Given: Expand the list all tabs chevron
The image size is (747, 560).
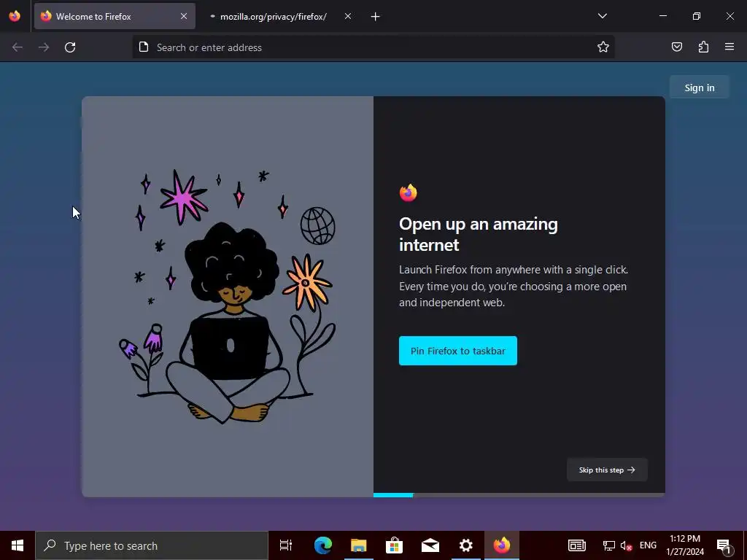Looking at the screenshot, I should 602,16.
